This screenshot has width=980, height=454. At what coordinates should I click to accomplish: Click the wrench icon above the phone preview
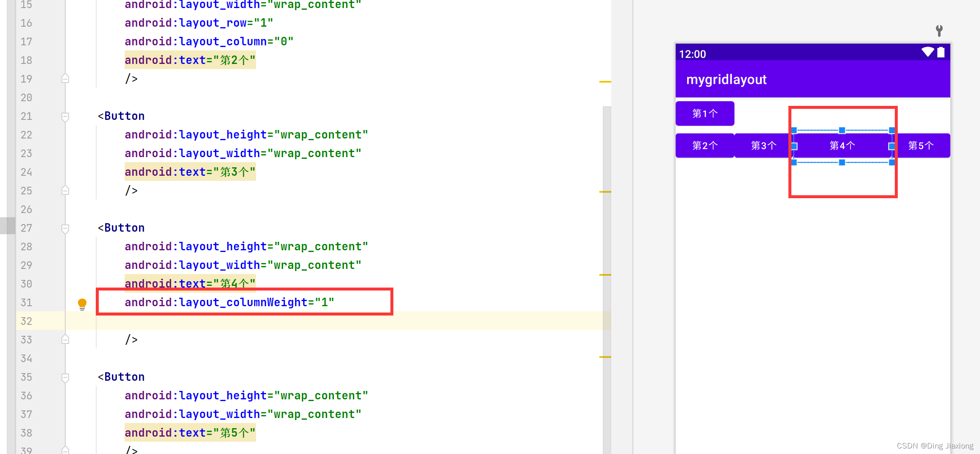939,30
